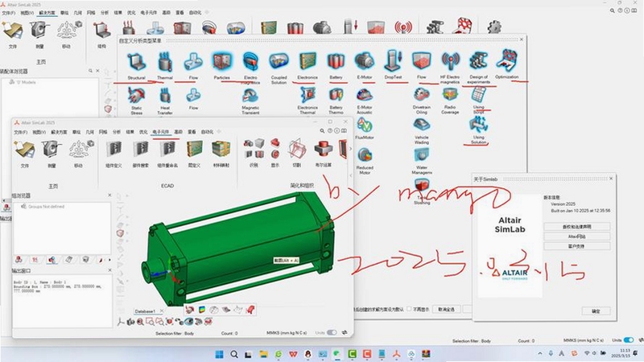
Task: Click the 测量 measure icon in front window ribbon
Action: [x=52, y=150]
